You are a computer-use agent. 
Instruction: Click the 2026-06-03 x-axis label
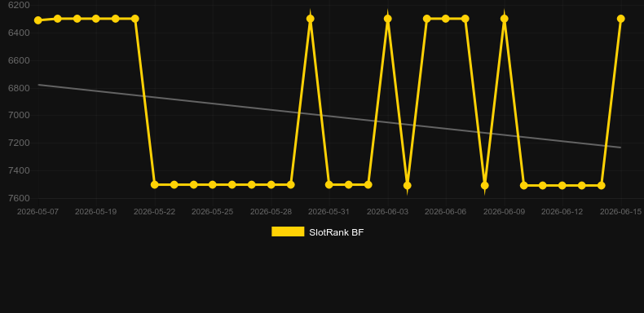(x=388, y=212)
